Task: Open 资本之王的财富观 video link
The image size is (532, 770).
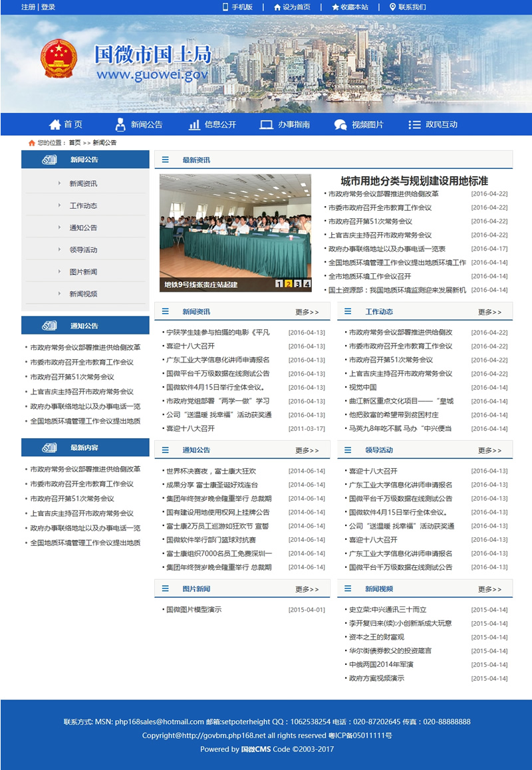Action: [x=376, y=638]
